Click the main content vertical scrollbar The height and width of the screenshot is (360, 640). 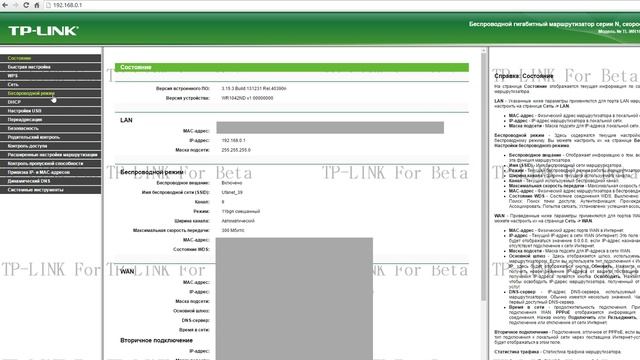(x=484, y=176)
